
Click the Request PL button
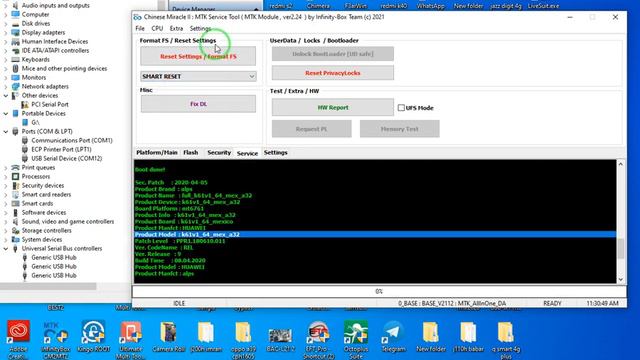pyautogui.click(x=312, y=129)
